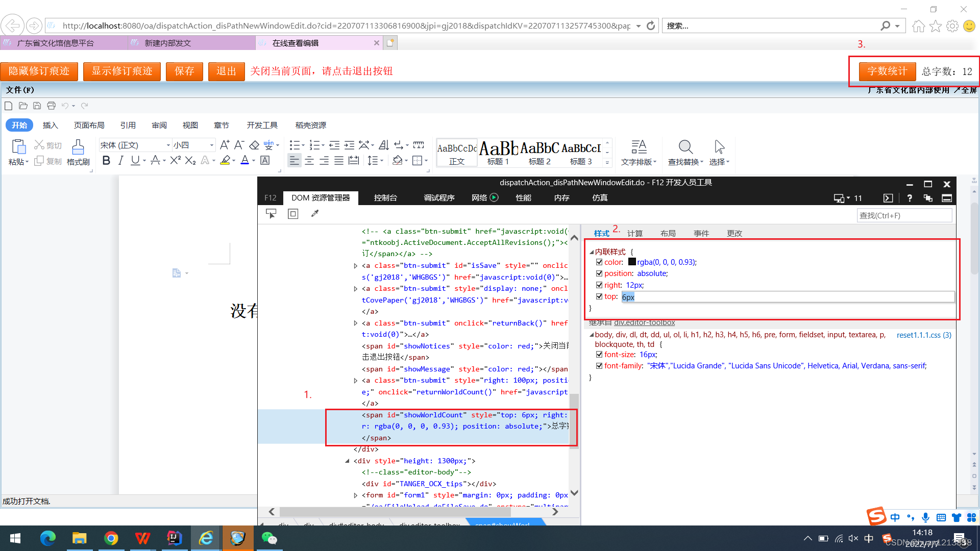The width and height of the screenshot is (980, 551).
Task: Click the Paste (粘贴) icon
Action: pyautogui.click(x=18, y=147)
